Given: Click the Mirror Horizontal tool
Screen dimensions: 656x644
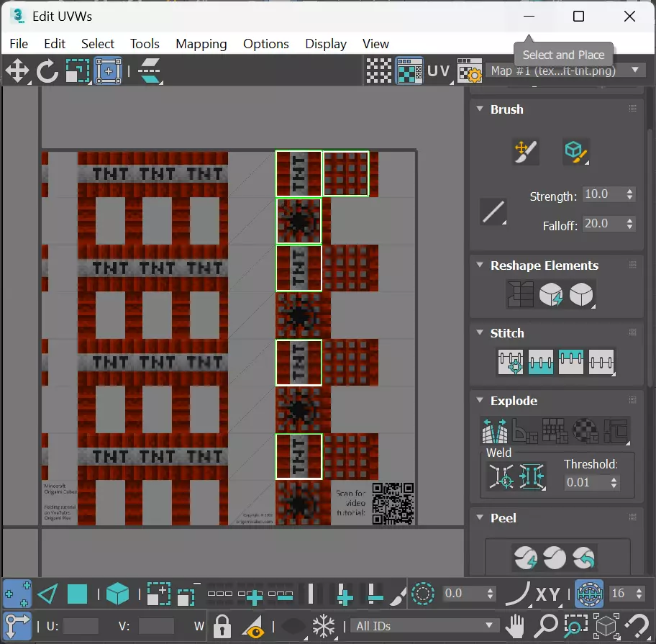Looking at the screenshot, I should click(150, 71).
